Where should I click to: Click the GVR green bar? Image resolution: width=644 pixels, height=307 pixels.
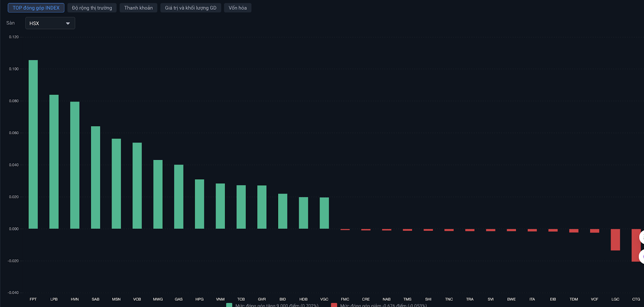click(x=262, y=207)
